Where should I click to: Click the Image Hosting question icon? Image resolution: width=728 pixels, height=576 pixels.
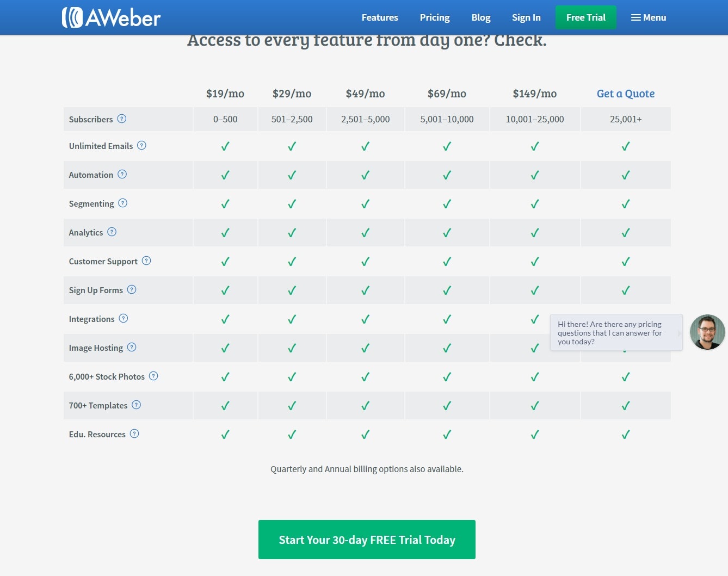(132, 347)
